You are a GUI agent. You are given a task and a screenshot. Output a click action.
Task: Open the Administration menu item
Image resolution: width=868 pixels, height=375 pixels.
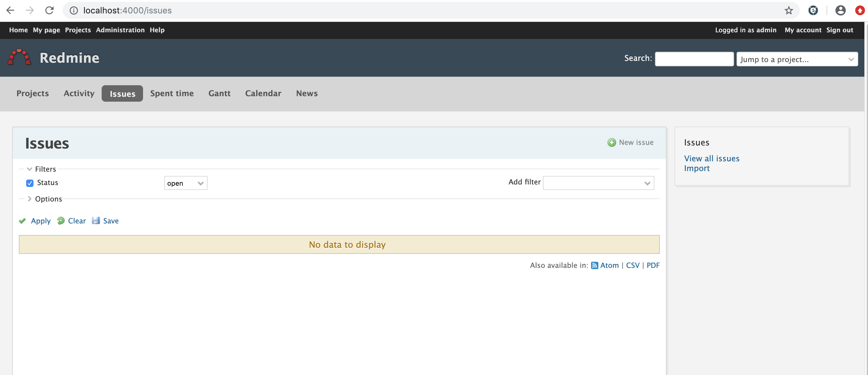(120, 30)
